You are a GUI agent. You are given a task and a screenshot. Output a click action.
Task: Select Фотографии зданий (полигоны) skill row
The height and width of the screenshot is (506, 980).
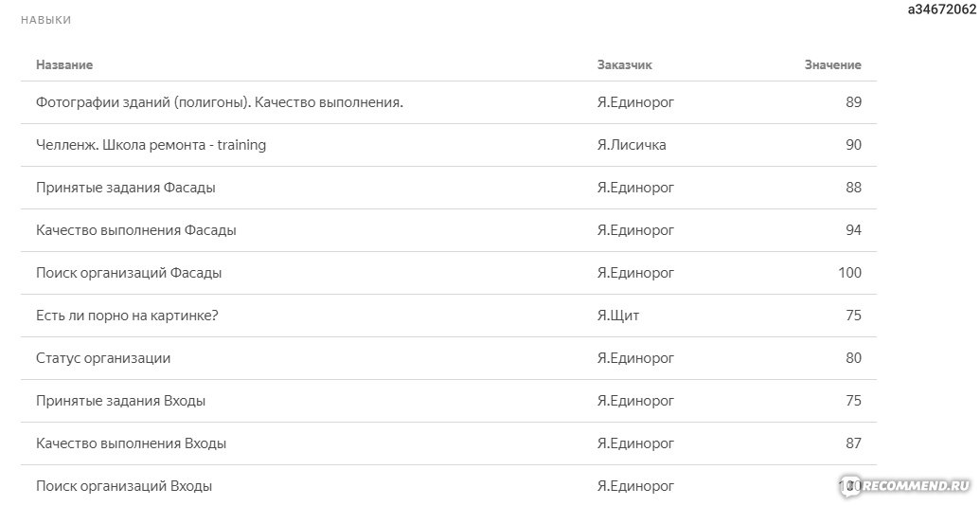tap(448, 102)
